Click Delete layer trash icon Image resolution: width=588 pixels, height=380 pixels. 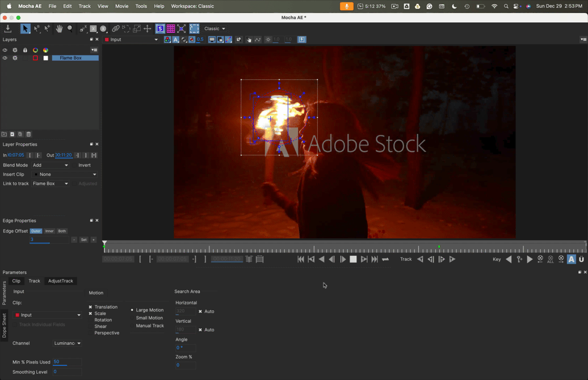pyautogui.click(x=28, y=134)
